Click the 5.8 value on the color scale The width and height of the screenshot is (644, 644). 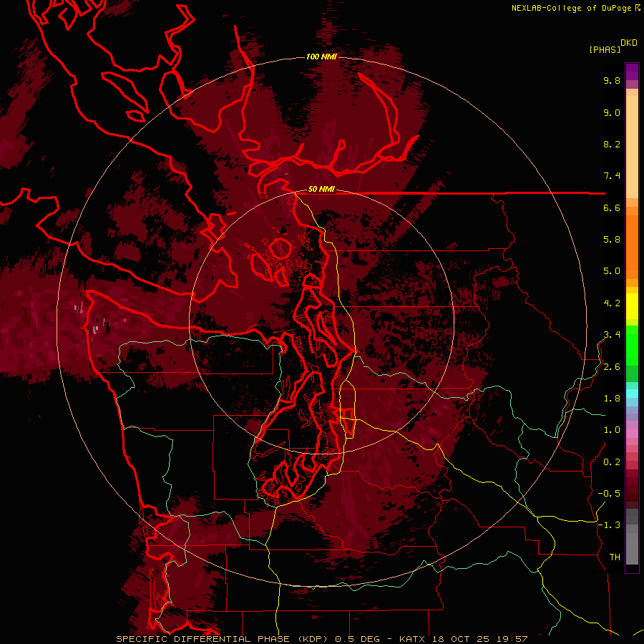[x=612, y=240]
